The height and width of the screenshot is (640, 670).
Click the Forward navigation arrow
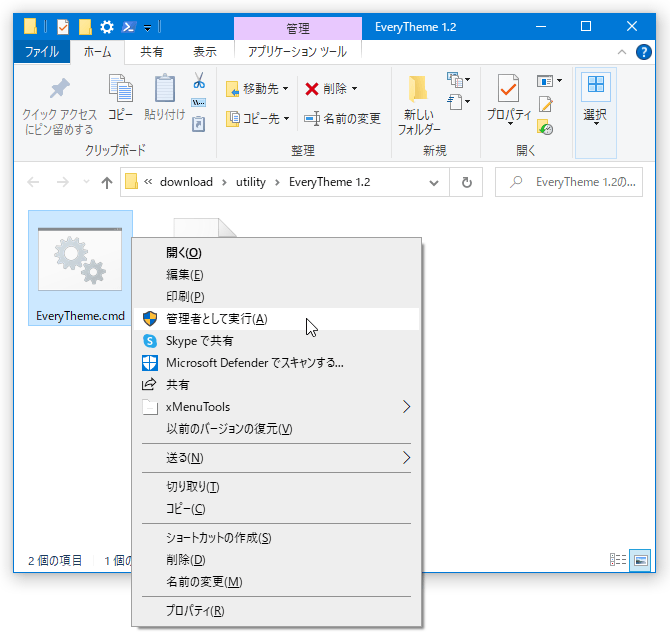tap(62, 182)
